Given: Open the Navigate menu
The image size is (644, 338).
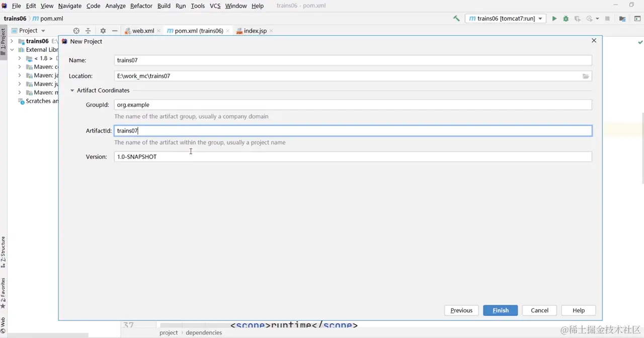Looking at the screenshot, I should 69,6.
